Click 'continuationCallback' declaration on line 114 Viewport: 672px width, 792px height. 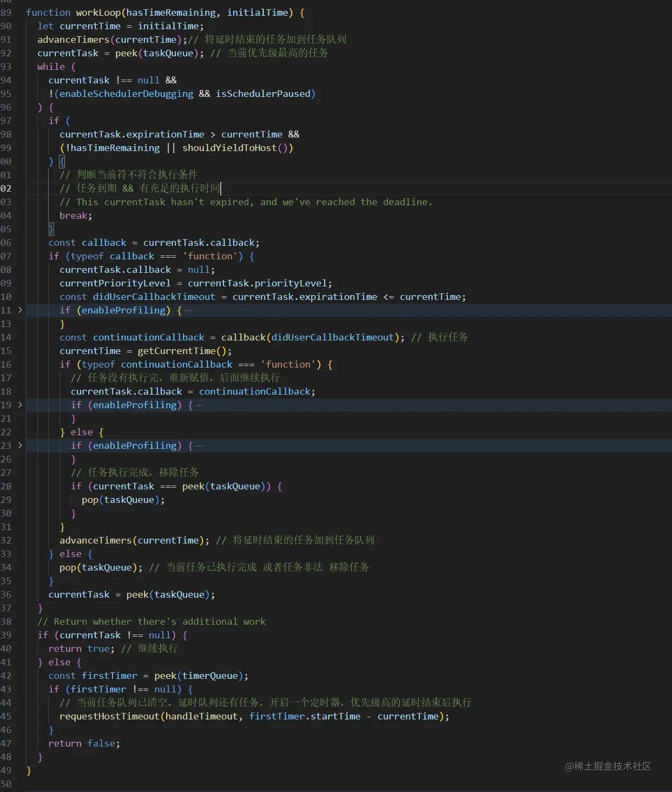pyautogui.click(x=149, y=337)
